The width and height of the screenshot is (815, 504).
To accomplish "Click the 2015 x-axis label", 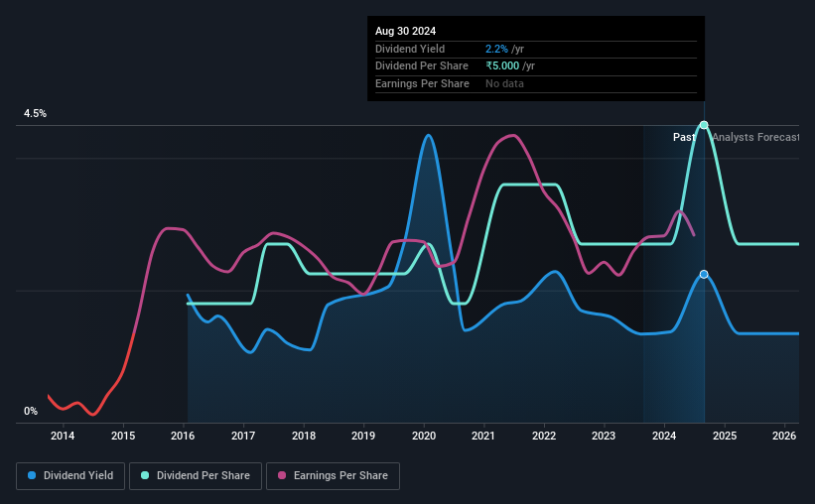I will (x=123, y=436).
